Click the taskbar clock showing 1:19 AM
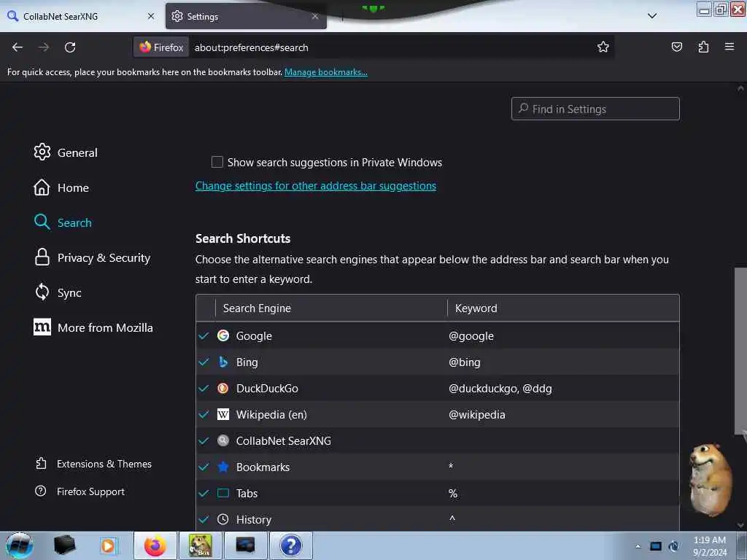 click(x=710, y=545)
